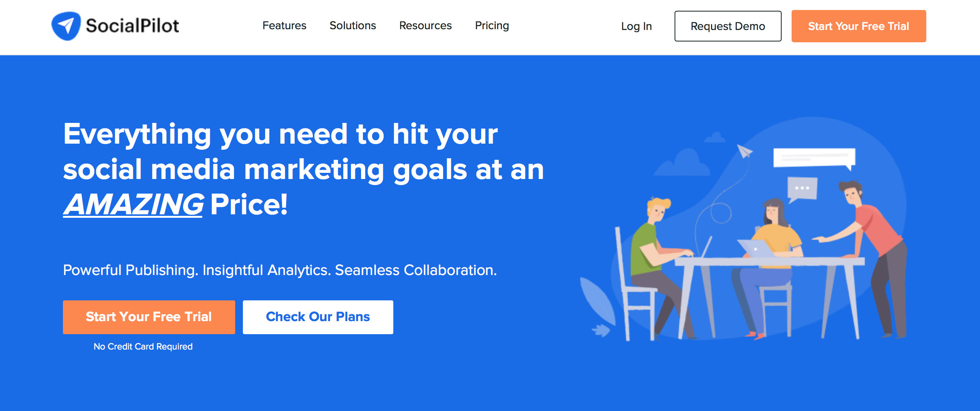The height and width of the screenshot is (411, 980).
Task: Click the hero Start Your Free Trial button above No Credit Card Required
Action: [x=149, y=317]
